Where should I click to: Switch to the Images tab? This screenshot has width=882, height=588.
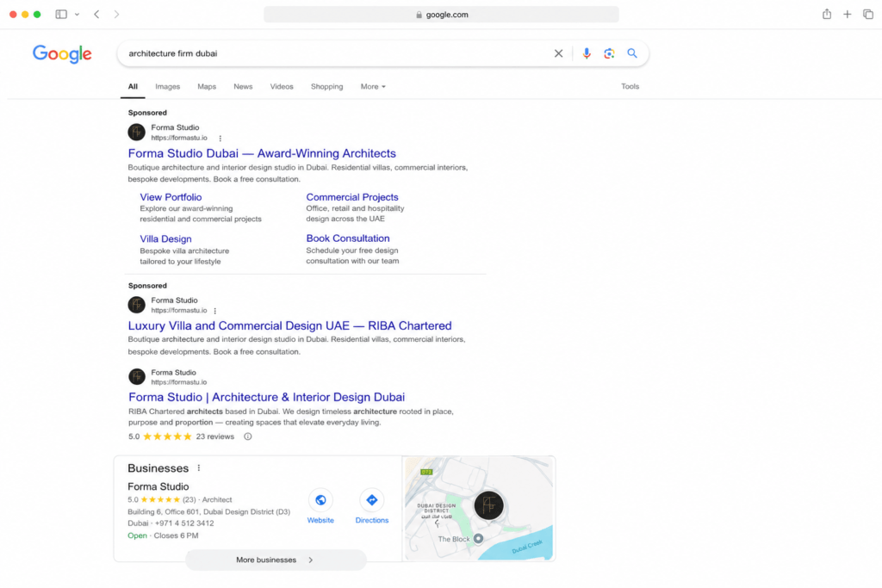[168, 87]
